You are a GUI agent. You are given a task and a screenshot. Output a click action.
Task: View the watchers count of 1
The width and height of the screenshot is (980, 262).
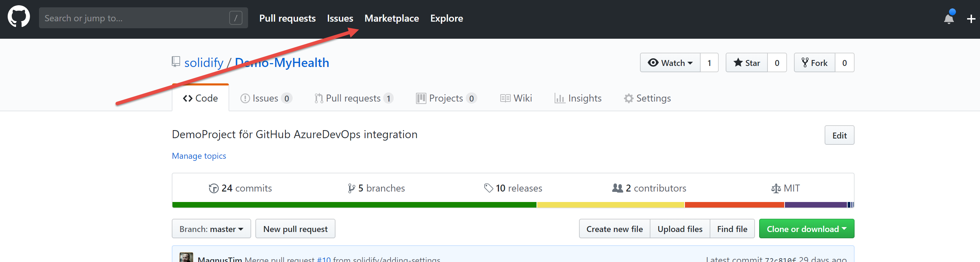(x=709, y=62)
